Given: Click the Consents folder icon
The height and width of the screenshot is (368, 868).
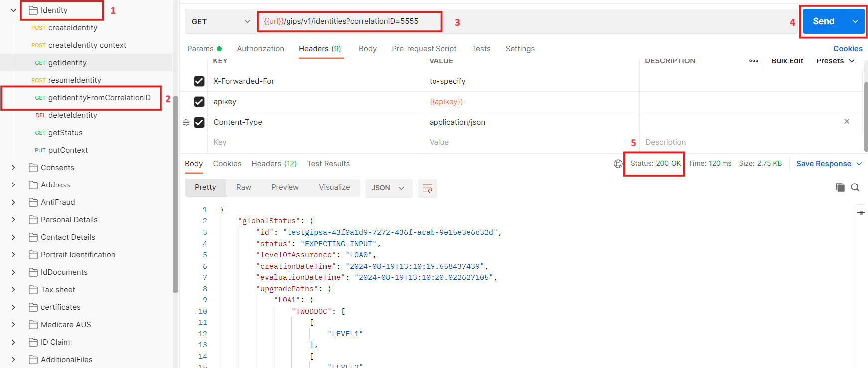Looking at the screenshot, I should [33, 168].
